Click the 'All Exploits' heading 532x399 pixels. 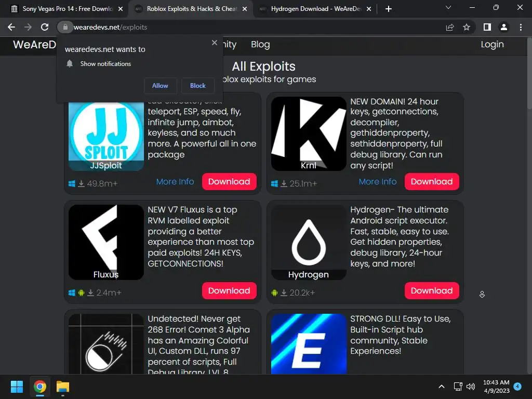click(x=263, y=66)
